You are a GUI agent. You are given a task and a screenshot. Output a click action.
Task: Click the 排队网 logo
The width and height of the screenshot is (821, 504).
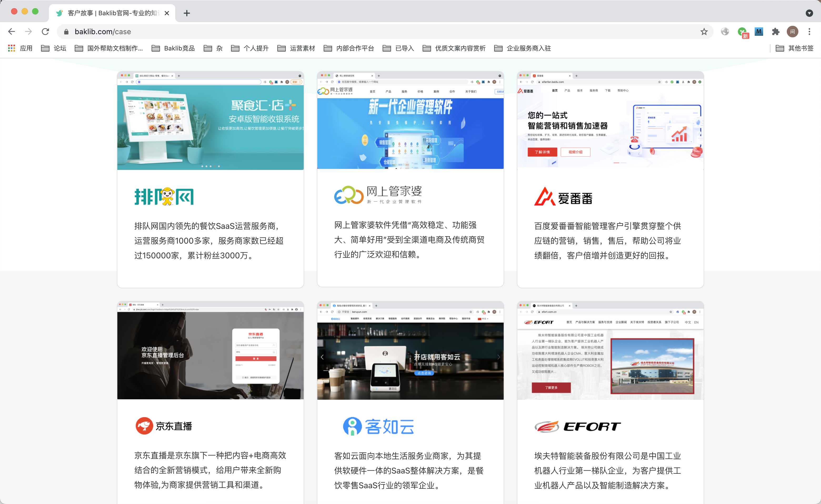(x=164, y=196)
